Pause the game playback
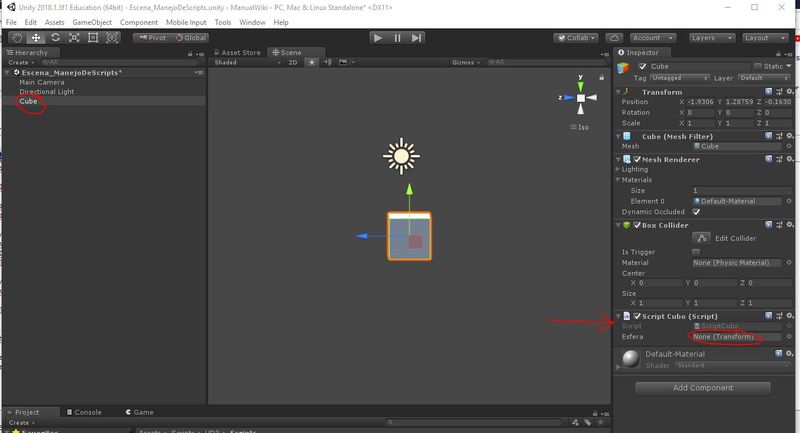 click(x=397, y=38)
